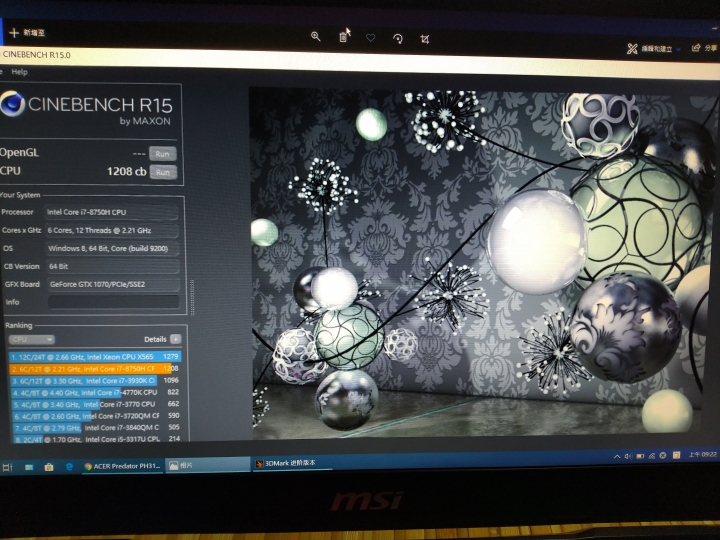This screenshot has width=720, height=540.
Task: Select highlighted ranking row i7-8750H
Action: coord(95,368)
